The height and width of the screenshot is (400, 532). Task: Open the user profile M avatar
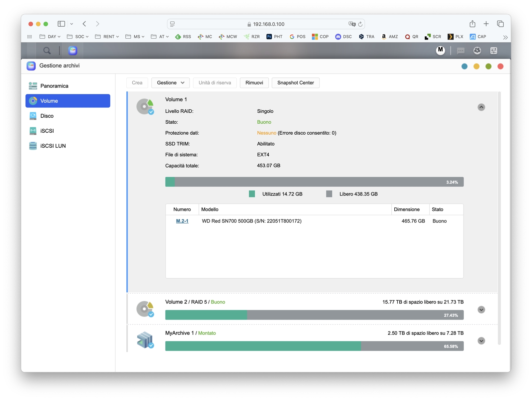point(440,51)
